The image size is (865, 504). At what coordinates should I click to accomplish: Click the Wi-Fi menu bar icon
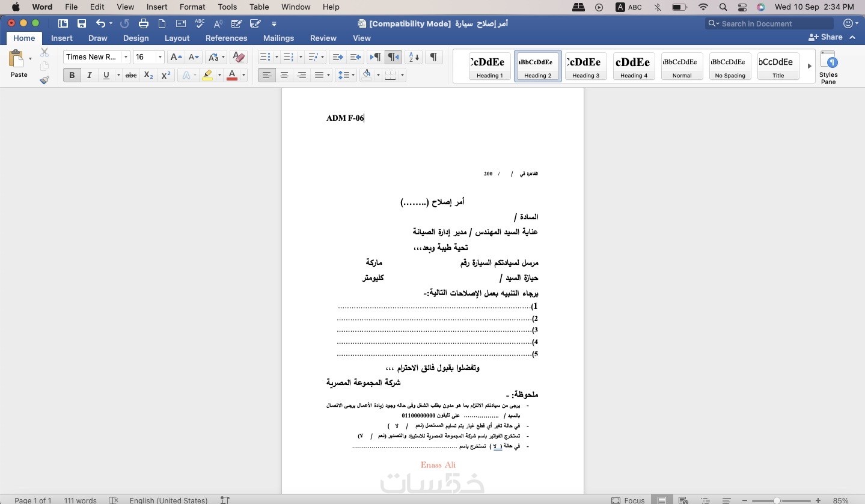click(x=703, y=7)
